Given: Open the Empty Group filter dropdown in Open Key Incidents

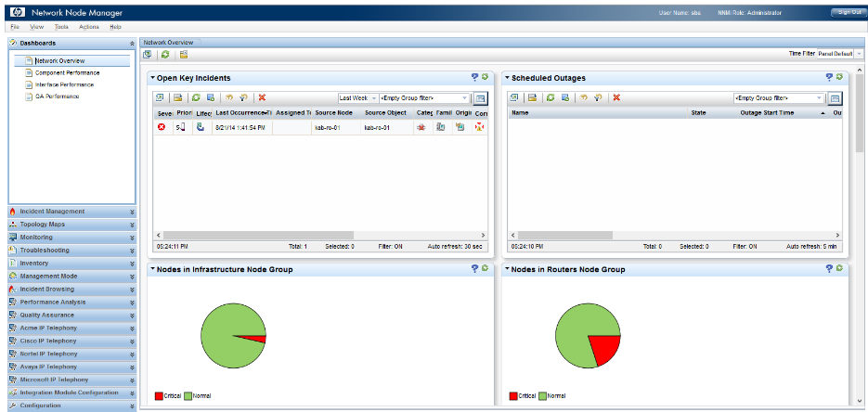Looking at the screenshot, I should (465, 97).
